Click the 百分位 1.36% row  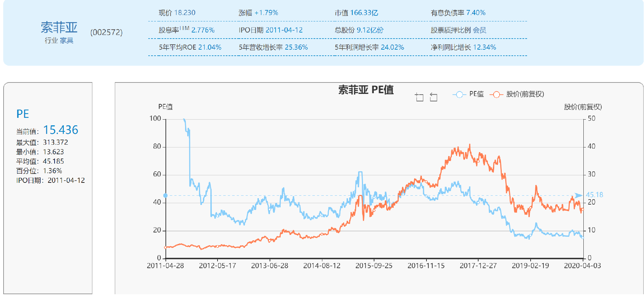point(39,171)
